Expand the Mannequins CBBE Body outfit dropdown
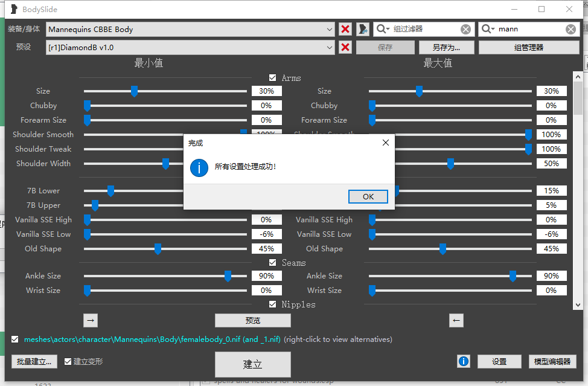The image size is (588, 386). (329, 29)
